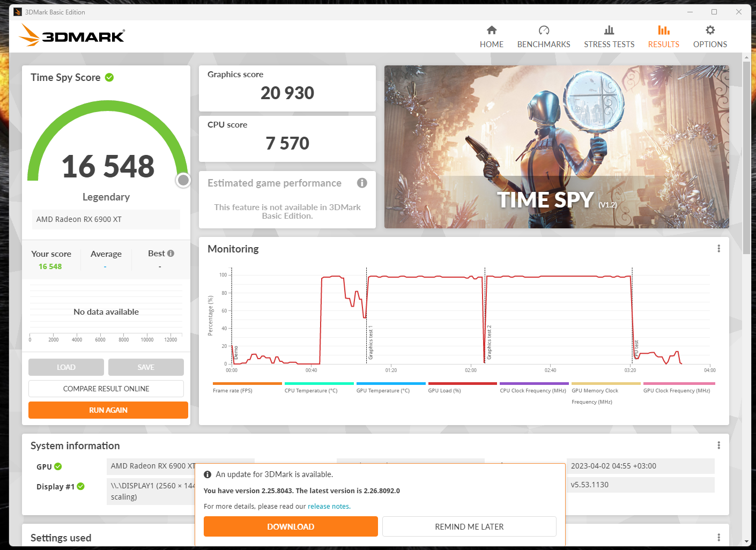Click the info icon next to Best

click(171, 253)
